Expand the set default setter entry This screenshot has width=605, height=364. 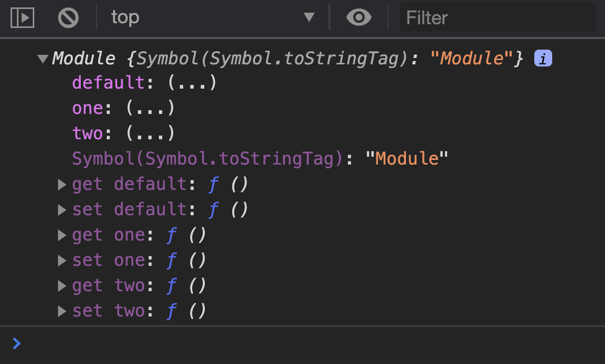tap(61, 210)
